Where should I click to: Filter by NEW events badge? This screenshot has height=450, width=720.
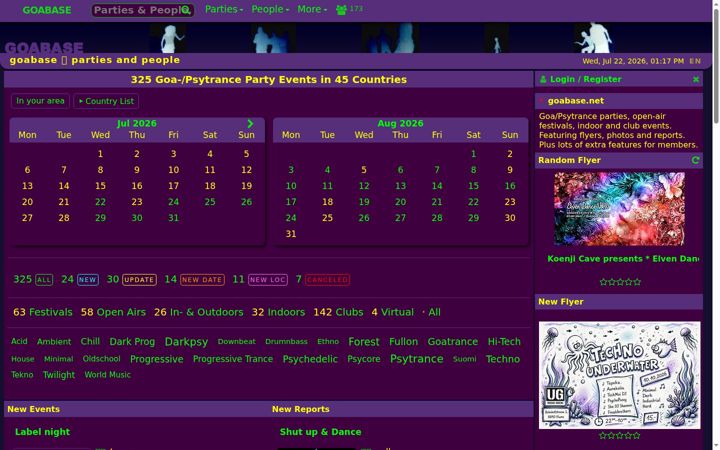(88, 280)
